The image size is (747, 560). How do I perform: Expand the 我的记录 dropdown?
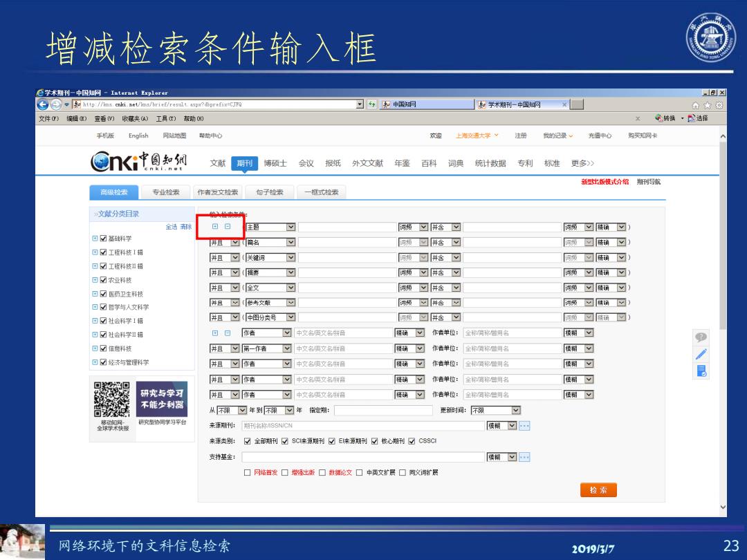coord(558,136)
